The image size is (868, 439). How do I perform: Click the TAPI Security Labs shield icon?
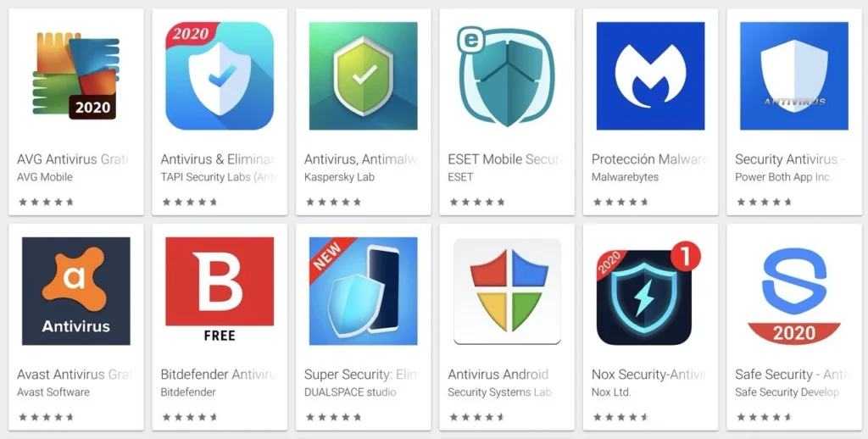[x=220, y=75]
